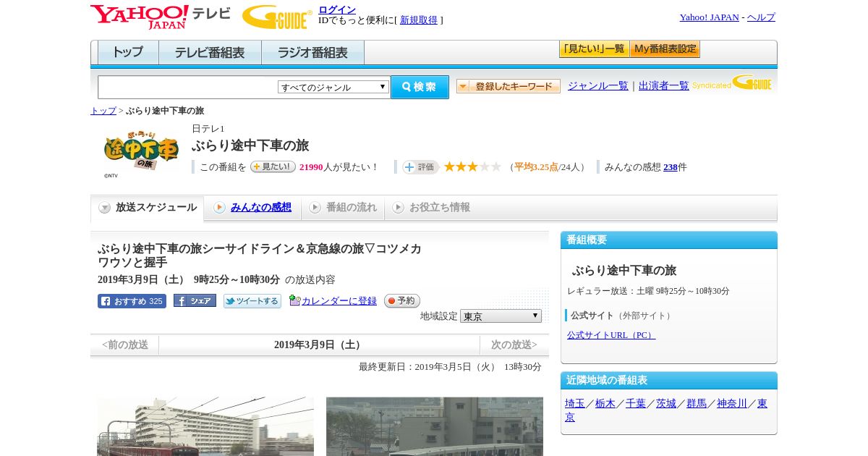The width and height of the screenshot is (868, 456).
Task: Select the テレビ番組表 tab
Action: [x=210, y=53]
